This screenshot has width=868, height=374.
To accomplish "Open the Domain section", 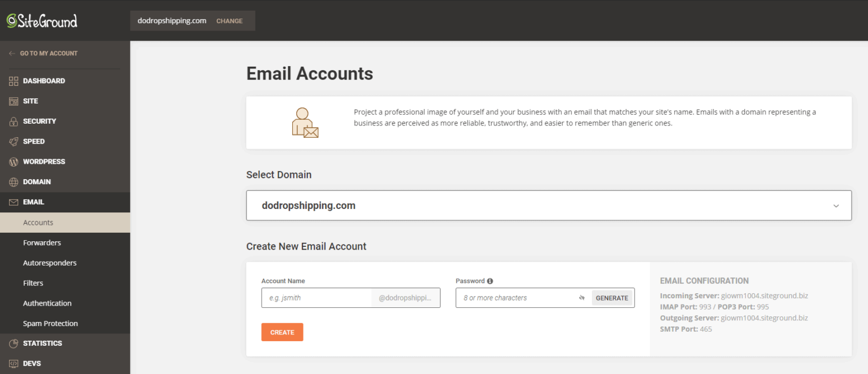I will click(12, 181).
